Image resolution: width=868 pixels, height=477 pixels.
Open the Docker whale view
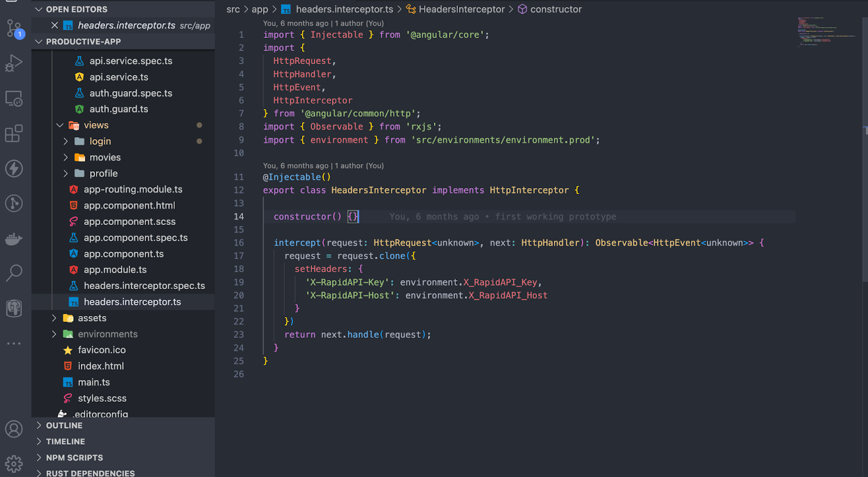(x=14, y=238)
